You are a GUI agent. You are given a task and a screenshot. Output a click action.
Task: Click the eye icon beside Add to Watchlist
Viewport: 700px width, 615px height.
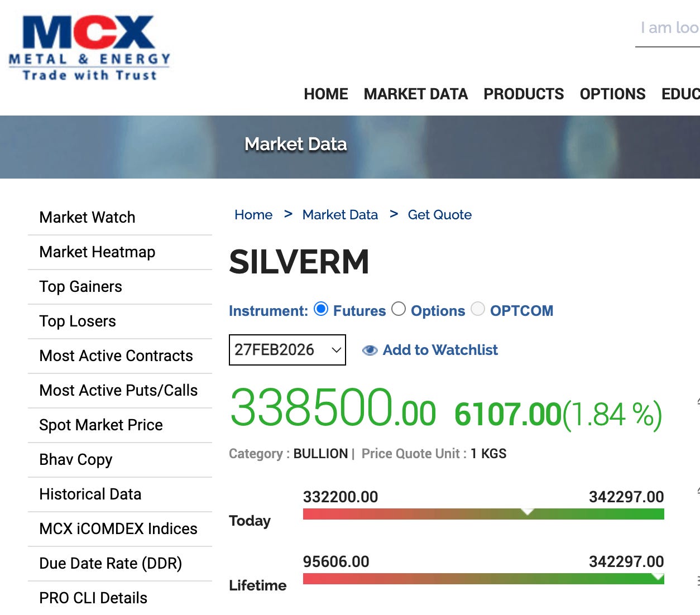click(370, 350)
